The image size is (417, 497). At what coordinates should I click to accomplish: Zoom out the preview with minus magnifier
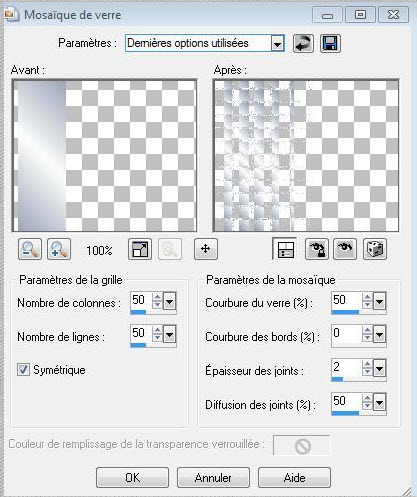tap(30, 249)
